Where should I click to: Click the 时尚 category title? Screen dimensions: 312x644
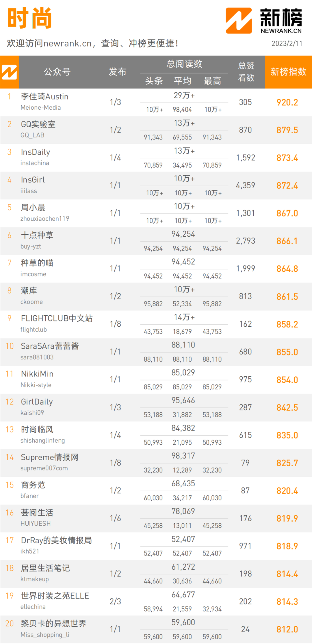click(x=29, y=18)
